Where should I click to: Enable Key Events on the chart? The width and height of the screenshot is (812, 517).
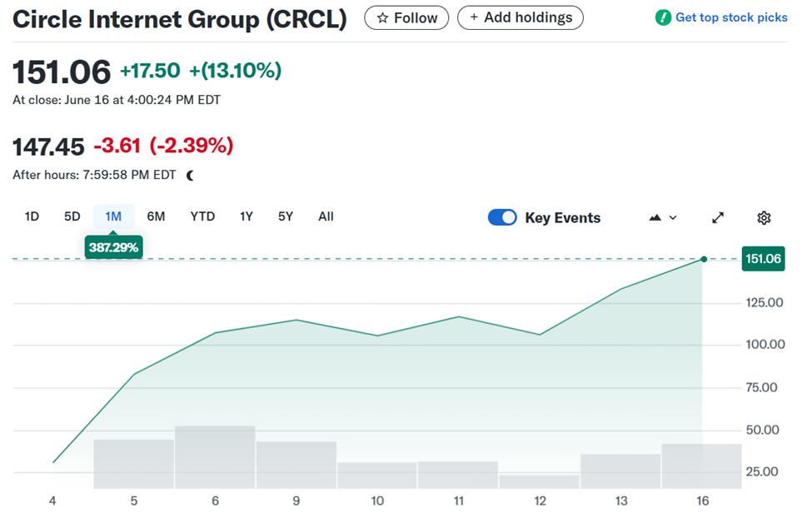point(503,217)
